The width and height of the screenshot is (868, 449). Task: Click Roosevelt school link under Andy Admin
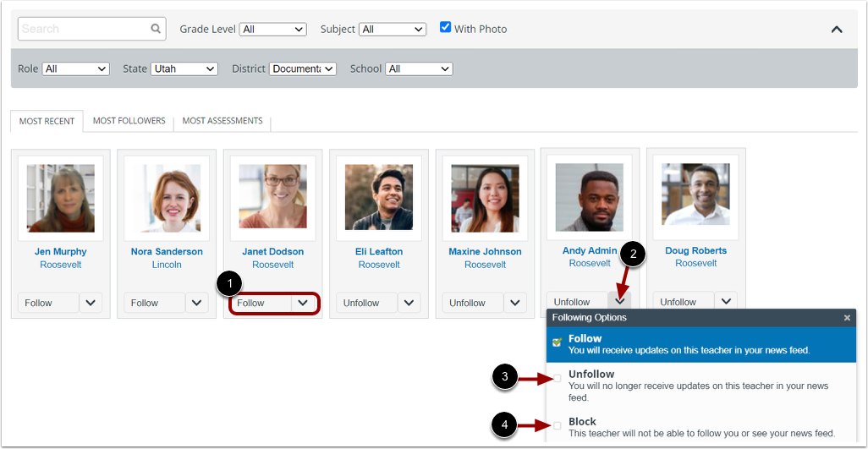point(590,264)
